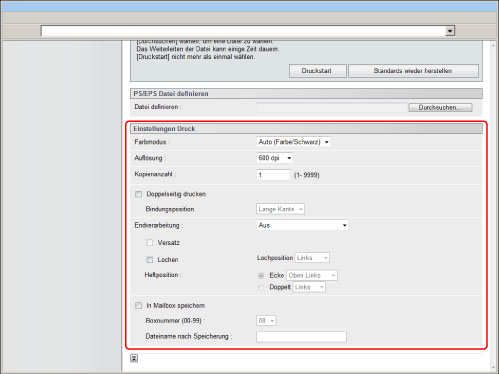The image size is (499, 374).
Task: Click the Durchsuchen... button
Action: pos(440,108)
